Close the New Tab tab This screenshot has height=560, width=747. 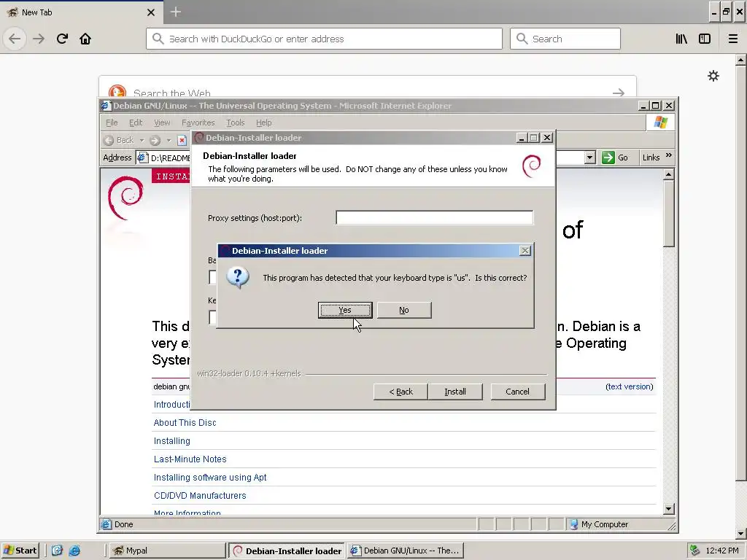(150, 12)
